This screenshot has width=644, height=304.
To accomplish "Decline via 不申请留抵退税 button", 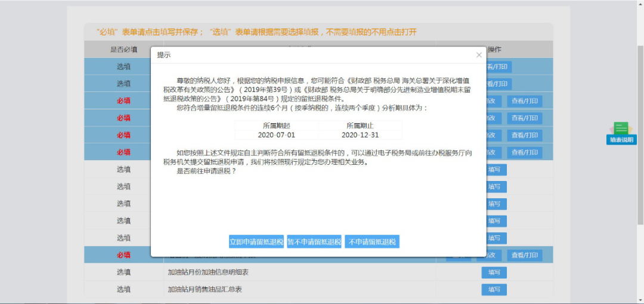I will 372,242.
